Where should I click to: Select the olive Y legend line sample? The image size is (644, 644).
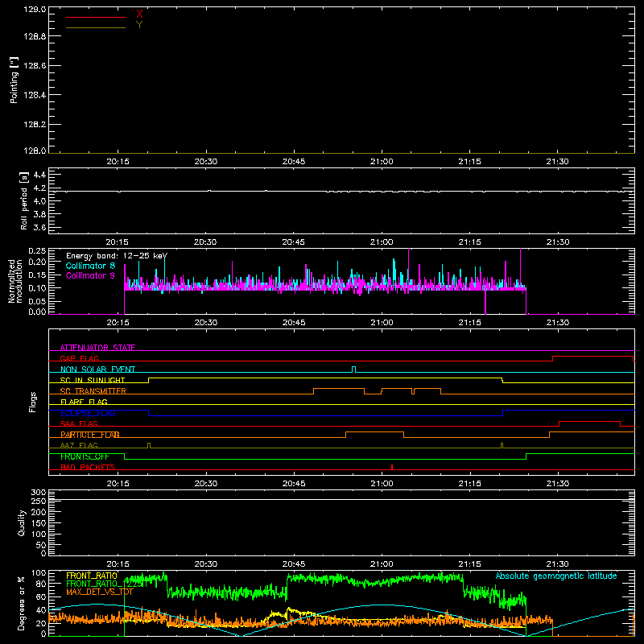pyautogui.click(x=96, y=27)
